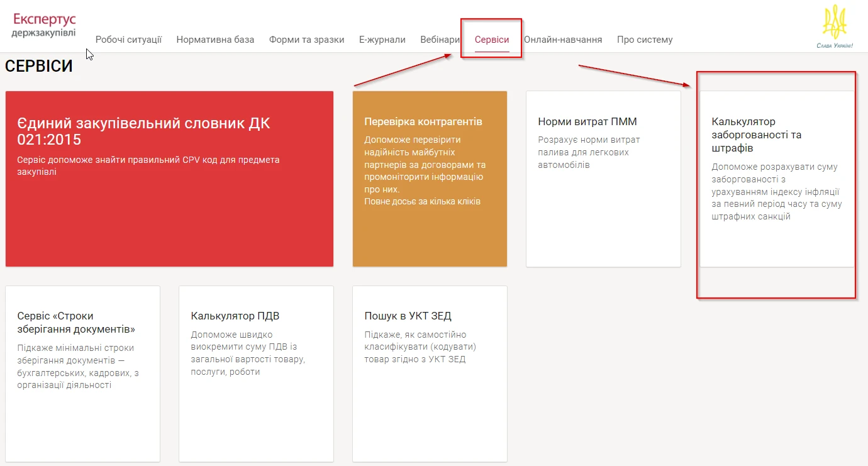Click the Експертус держзакупівлі logo
This screenshot has width=868, height=466.
(x=43, y=25)
